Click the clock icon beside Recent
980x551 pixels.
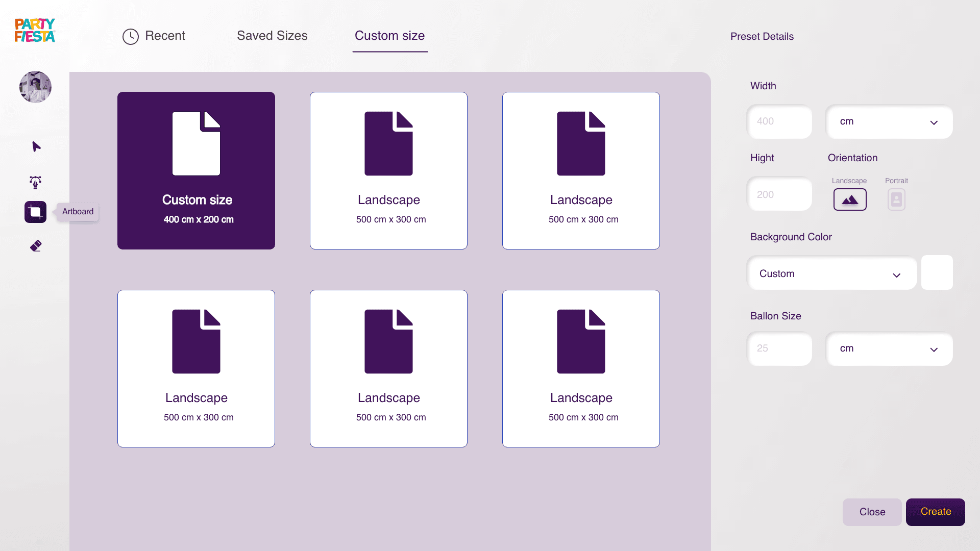coord(131,36)
